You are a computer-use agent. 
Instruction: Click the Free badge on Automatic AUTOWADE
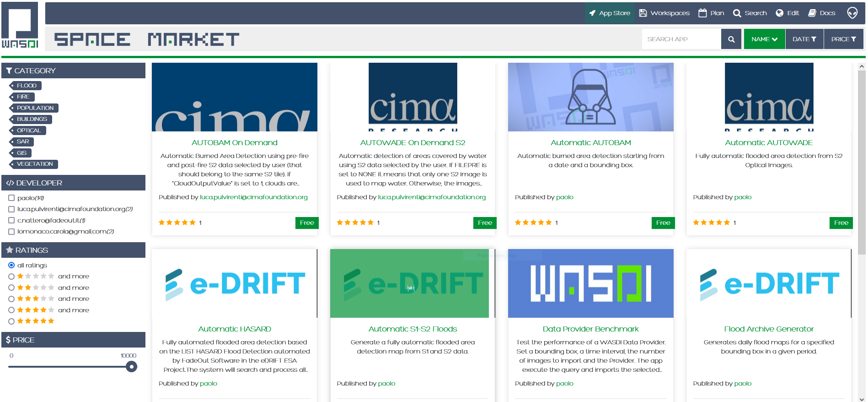(841, 223)
